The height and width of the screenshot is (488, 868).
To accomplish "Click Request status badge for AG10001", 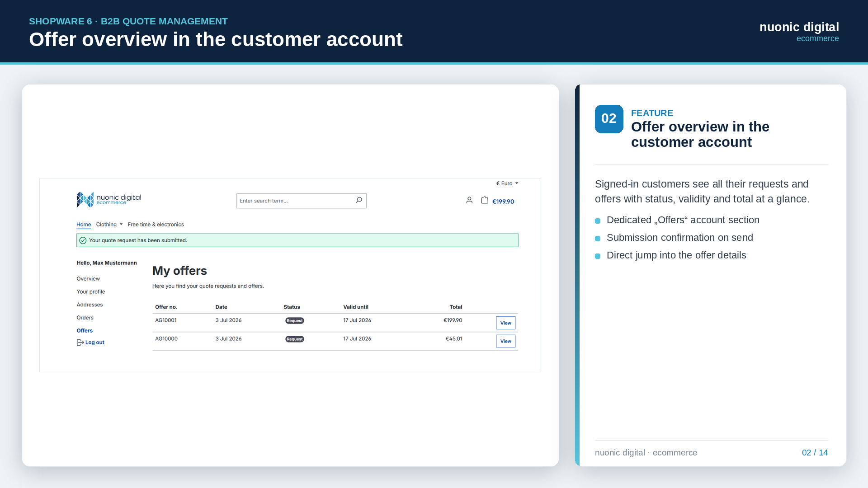I will click(295, 321).
